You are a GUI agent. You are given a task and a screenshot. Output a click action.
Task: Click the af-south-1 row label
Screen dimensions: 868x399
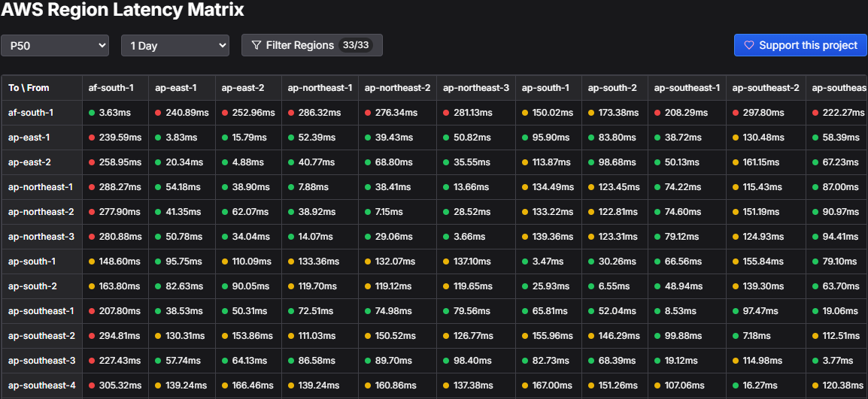42,113
